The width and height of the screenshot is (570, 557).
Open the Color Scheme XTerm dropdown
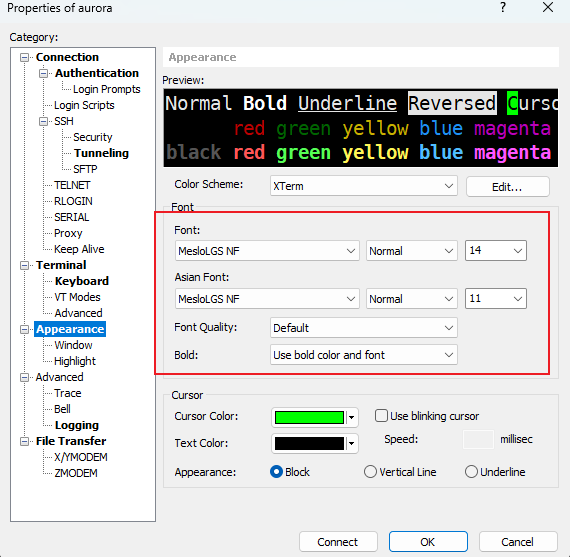click(364, 186)
